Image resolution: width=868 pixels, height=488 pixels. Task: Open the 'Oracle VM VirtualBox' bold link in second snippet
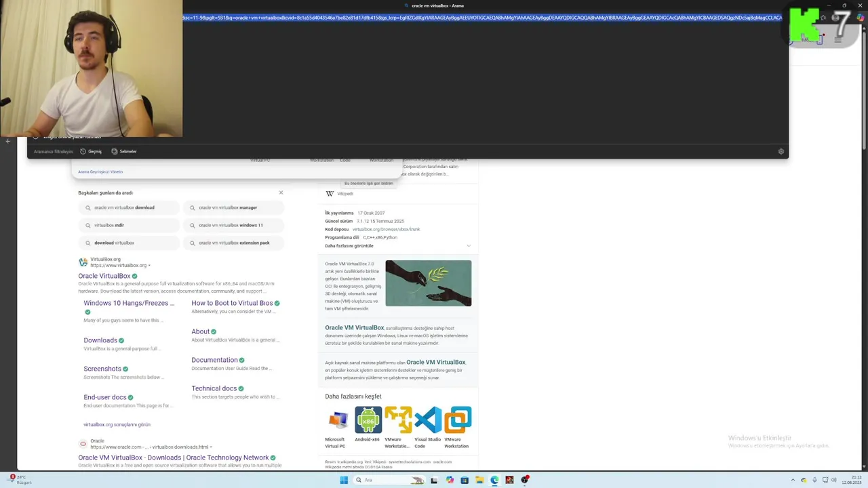436,363
